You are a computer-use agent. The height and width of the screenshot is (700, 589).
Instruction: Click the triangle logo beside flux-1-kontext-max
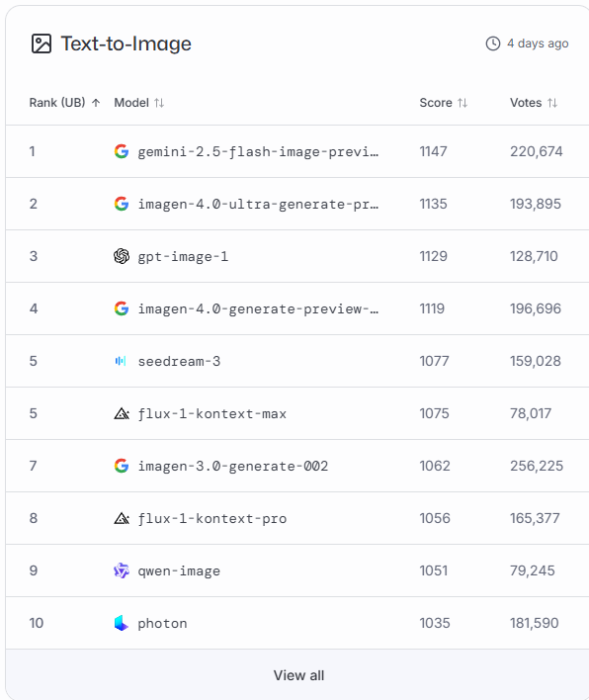[122, 414]
